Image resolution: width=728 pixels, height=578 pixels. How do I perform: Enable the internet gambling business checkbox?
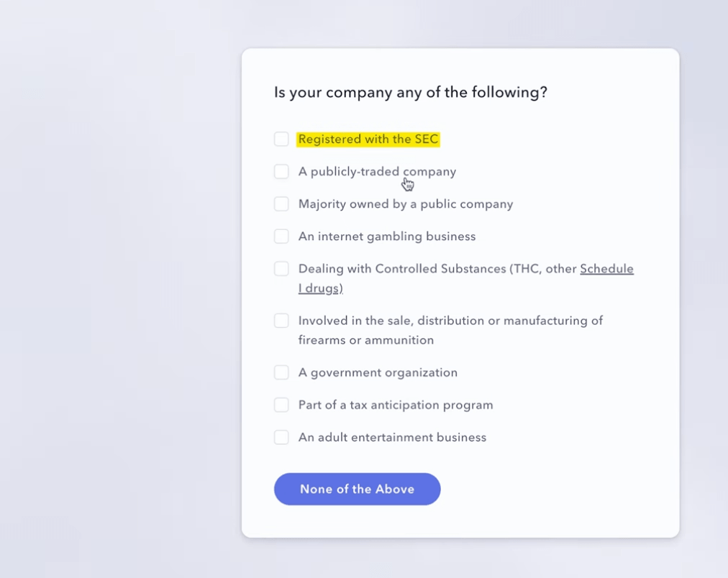click(x=281, y=236)
